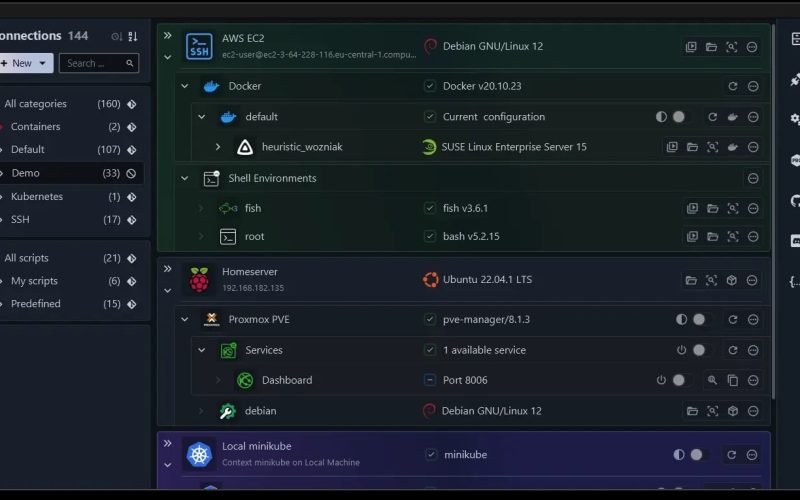
Task: Click the debian entry under Homeserver
Action: (x=260, y=411)
